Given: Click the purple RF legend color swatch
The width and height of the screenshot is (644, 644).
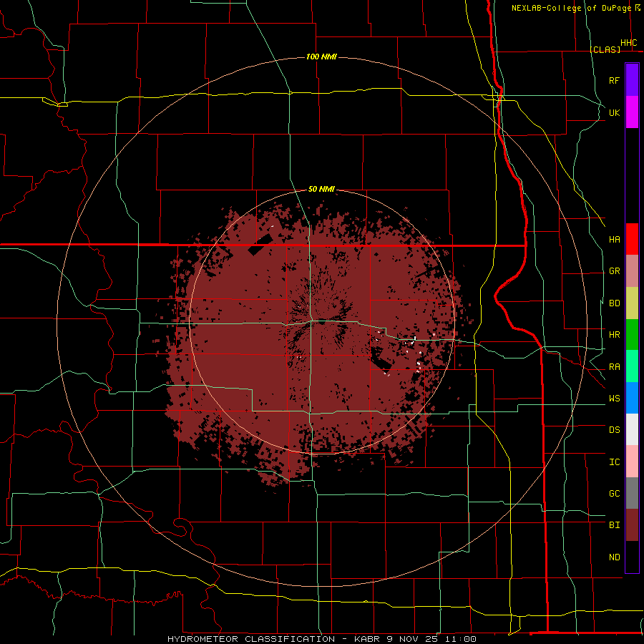Looking at the screenshot, I should (x=632, y=80).
